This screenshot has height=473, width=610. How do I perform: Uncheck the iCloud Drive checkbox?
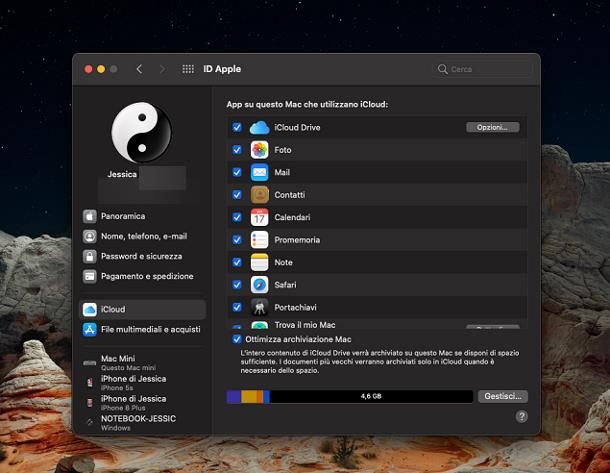(237, 127)
